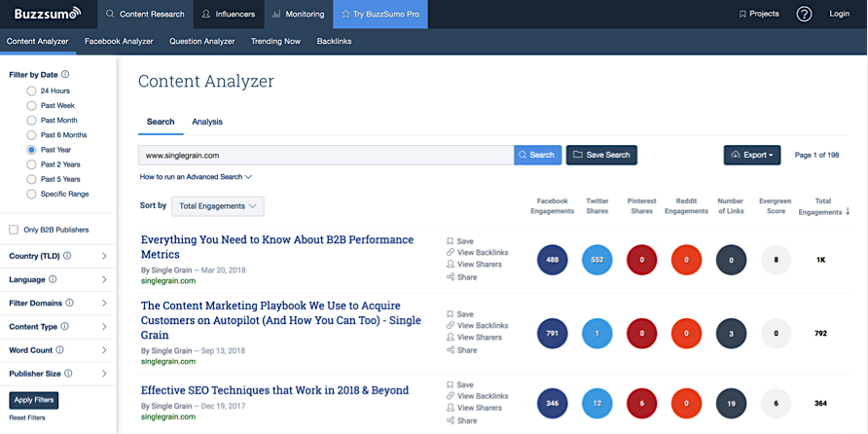The image size is (868, 434).
Task: Open the Content Research nav item
Action: [146, 15]
